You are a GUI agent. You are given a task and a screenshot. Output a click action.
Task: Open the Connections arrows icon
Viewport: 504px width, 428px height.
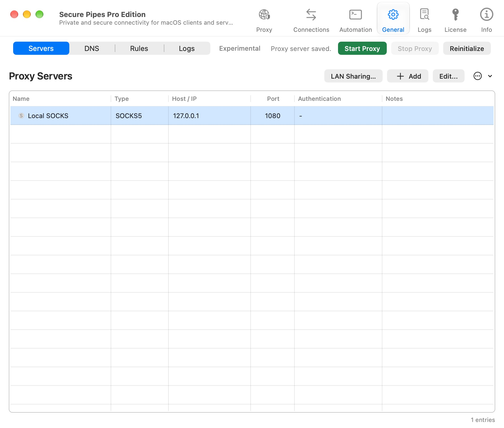pyautogui.click(x=311, y=15)
